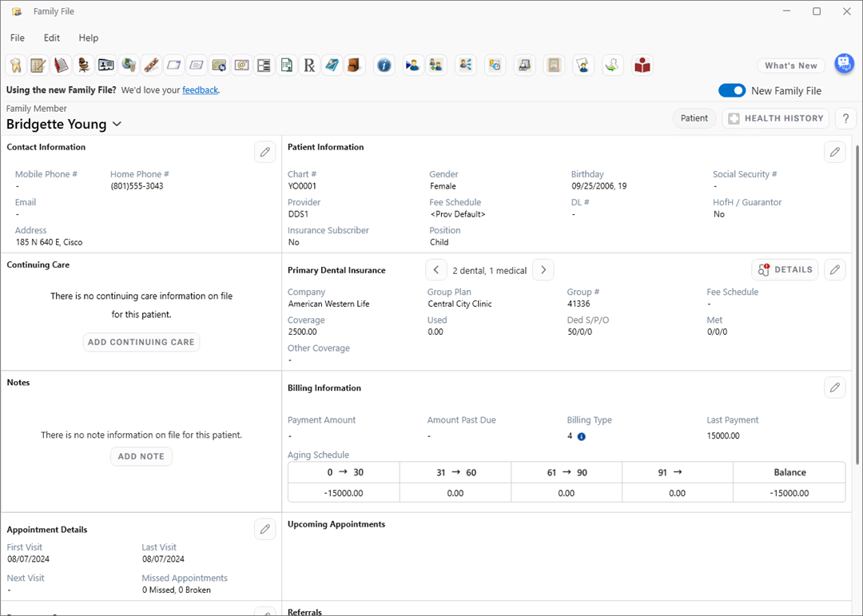The image size is (863, 616).
Task: Click the Add Continuing Care button
Action: (x=141, y=342)
